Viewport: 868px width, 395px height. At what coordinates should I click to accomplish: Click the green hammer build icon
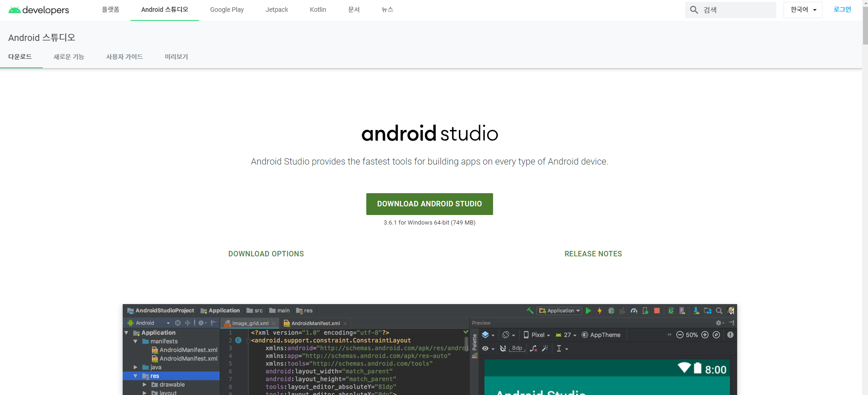pyautogui.click(x=530, y=310)
